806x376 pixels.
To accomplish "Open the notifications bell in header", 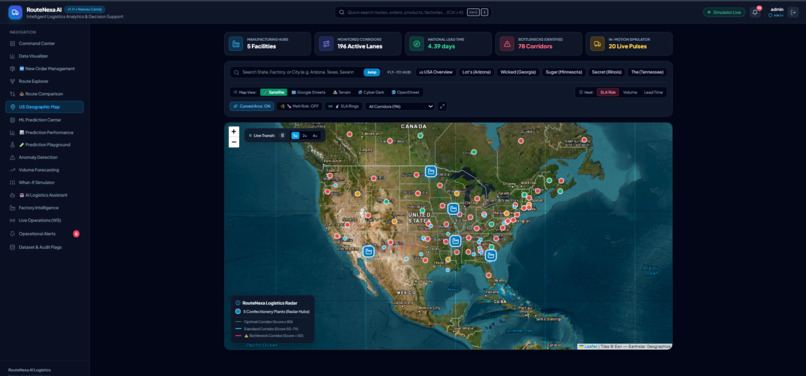I will click(755, 12).
